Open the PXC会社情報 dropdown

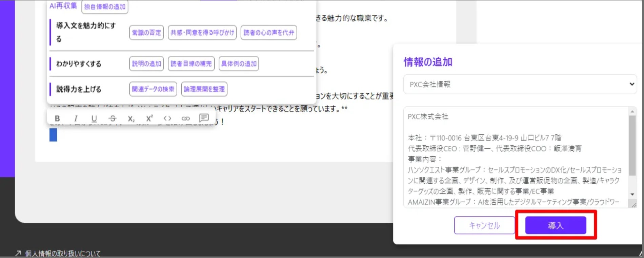520,84
